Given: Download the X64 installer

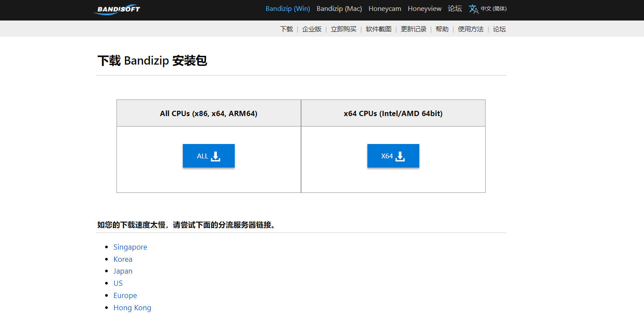Looking at the screenshot, I should [x=393, y=156].
